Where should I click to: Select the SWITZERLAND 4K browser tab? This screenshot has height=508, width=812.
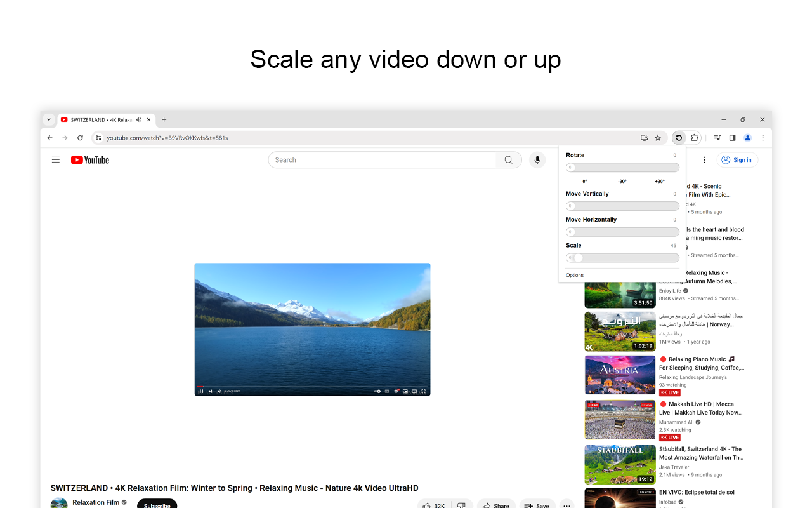(101, 119)
